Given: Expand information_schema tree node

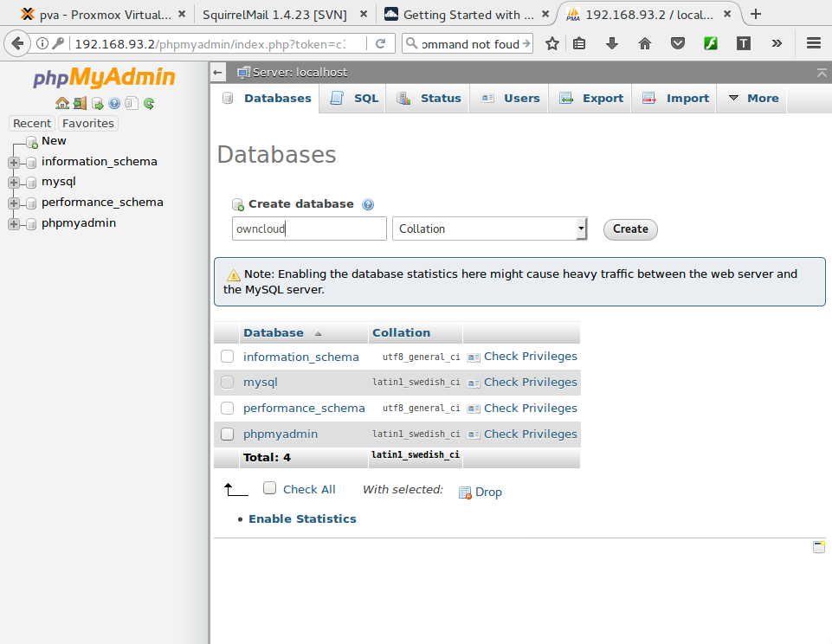Looking at the screenshot, I should [x=14, y=163].
